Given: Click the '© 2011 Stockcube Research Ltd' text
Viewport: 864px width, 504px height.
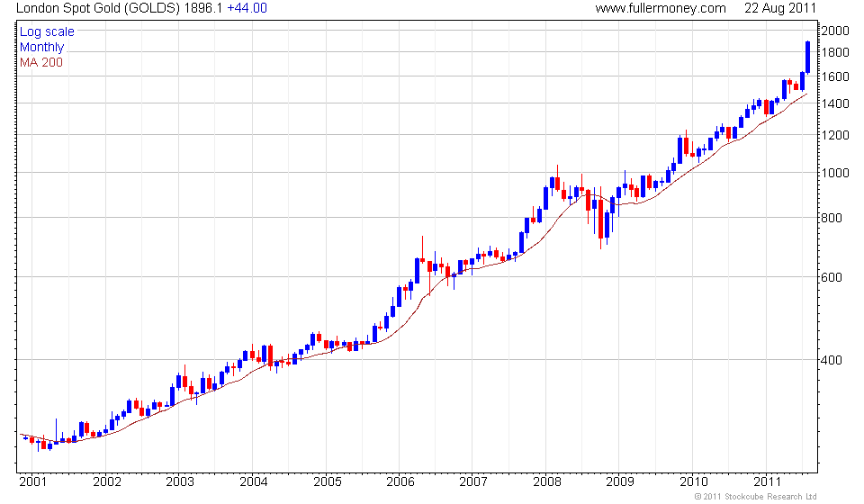Looking at the screenshot, I should click(755, 497).
